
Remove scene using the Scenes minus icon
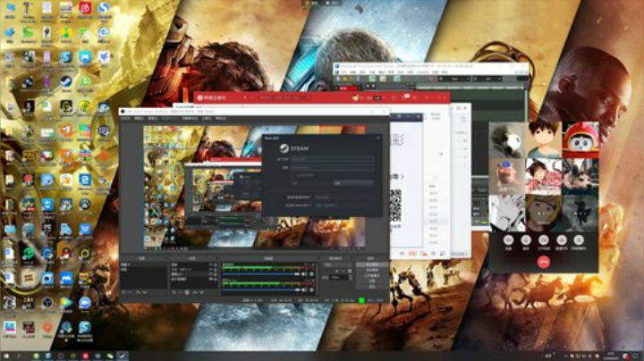tap(130, 292)
